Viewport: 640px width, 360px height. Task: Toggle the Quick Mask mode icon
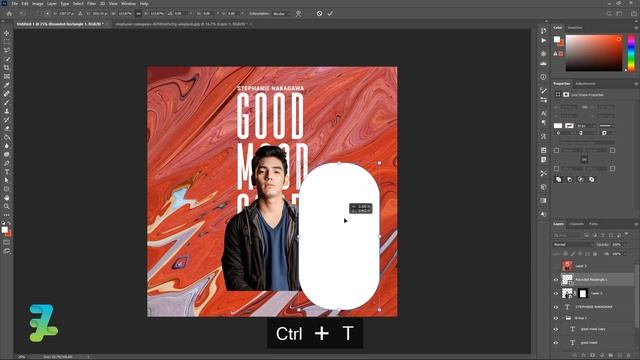(x=7, y=242)
